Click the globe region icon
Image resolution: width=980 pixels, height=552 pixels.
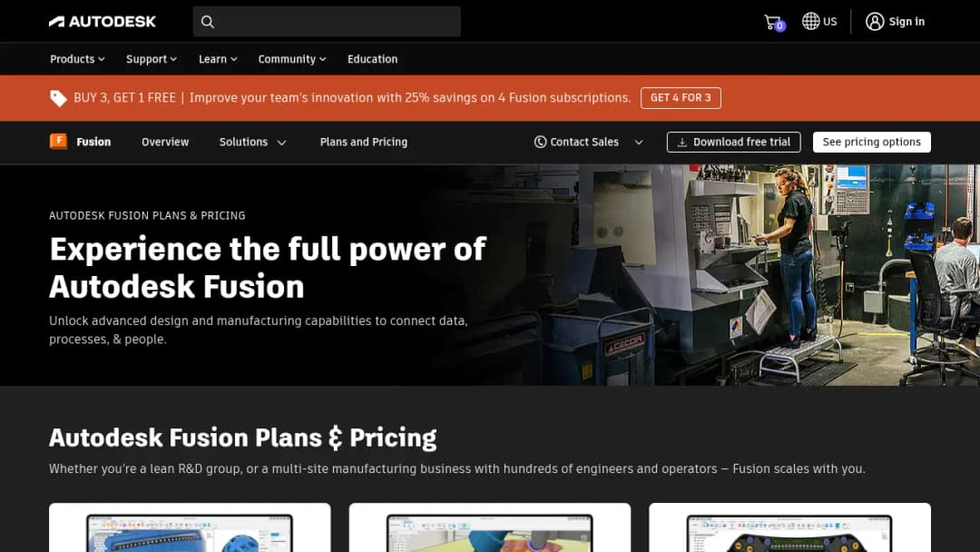click(810, 21)
